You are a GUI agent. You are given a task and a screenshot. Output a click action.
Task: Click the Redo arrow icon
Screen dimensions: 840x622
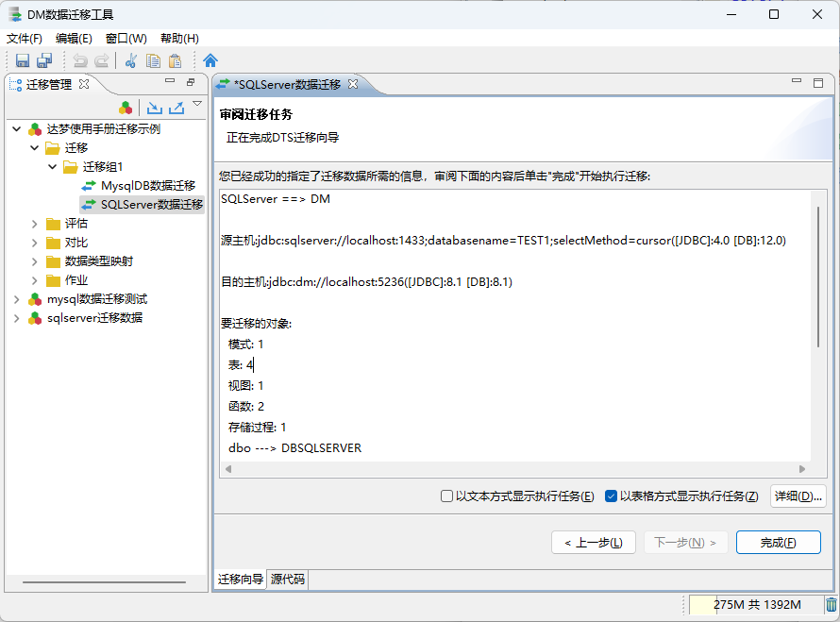[x=102, y=60]
